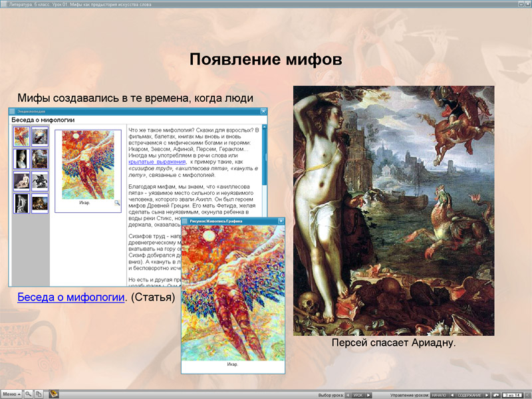
Task: Open the encyclopedia book icon in bottom bar
Action: click(54, 394)
